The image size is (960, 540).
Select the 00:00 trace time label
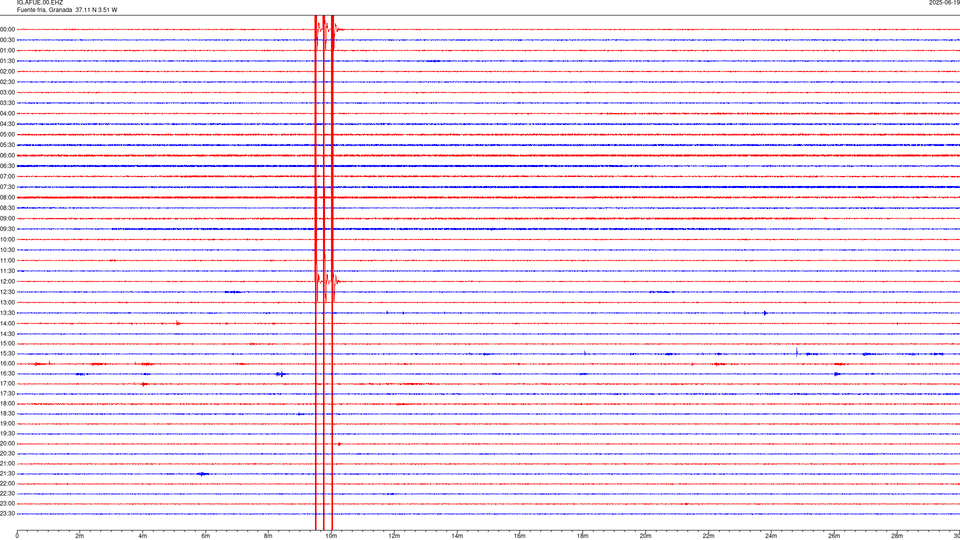pos(7,29)
